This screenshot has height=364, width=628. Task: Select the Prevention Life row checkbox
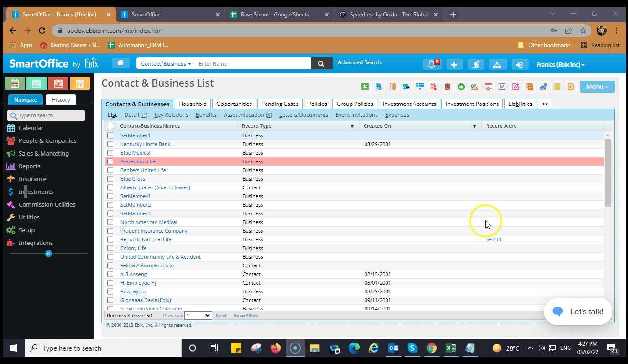click(x=110, y=161)
